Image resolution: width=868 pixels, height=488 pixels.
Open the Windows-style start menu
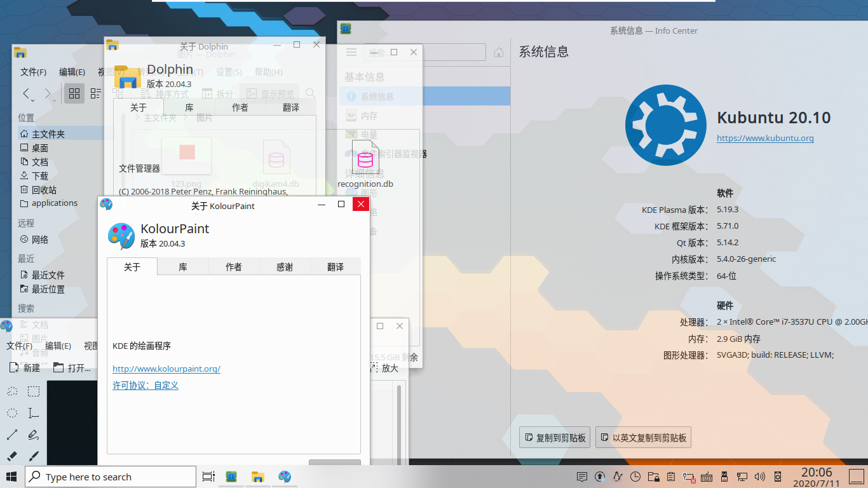[x=11, y=477]
